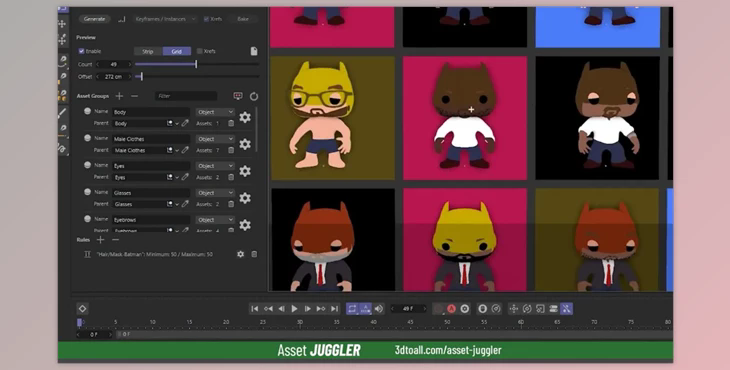Toggle the Preview Enable checkbox

tap(81, 51)
